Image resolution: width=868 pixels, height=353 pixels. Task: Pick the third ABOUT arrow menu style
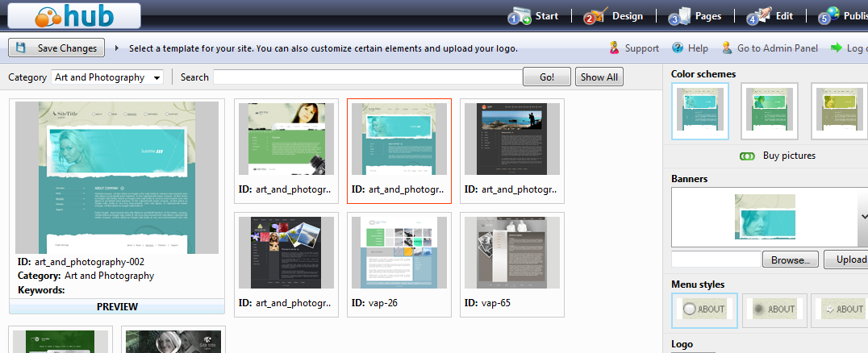click(839, 309)
